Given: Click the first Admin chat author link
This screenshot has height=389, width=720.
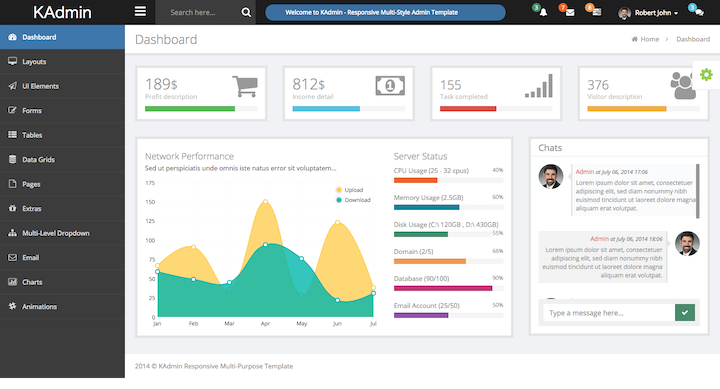Looking at the screenshot, I should click(x=585, y=172).
